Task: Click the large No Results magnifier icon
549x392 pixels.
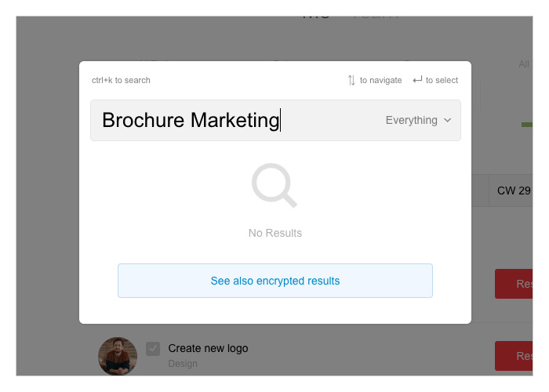Action: coord(274,186)
